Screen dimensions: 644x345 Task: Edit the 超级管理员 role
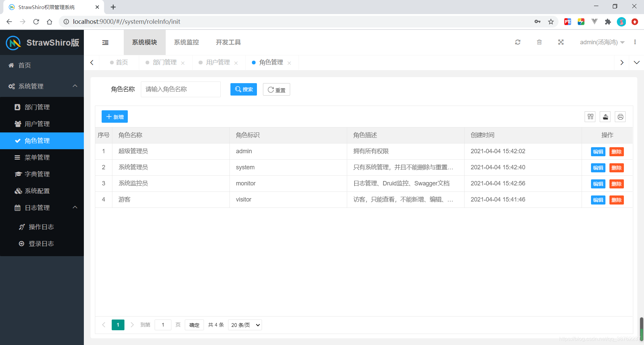click(598, 152)
